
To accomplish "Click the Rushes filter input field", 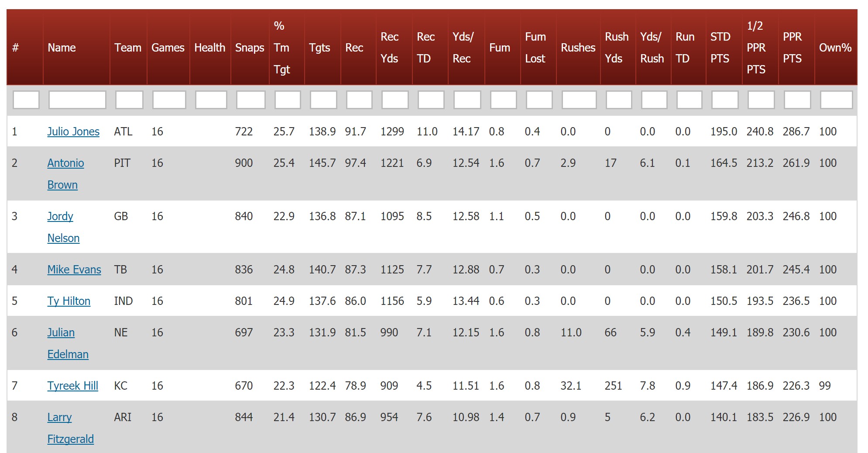I will tap(579, 100).
